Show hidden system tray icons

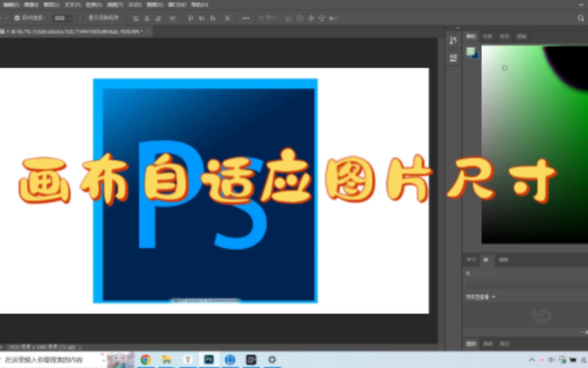click(532, 360)
